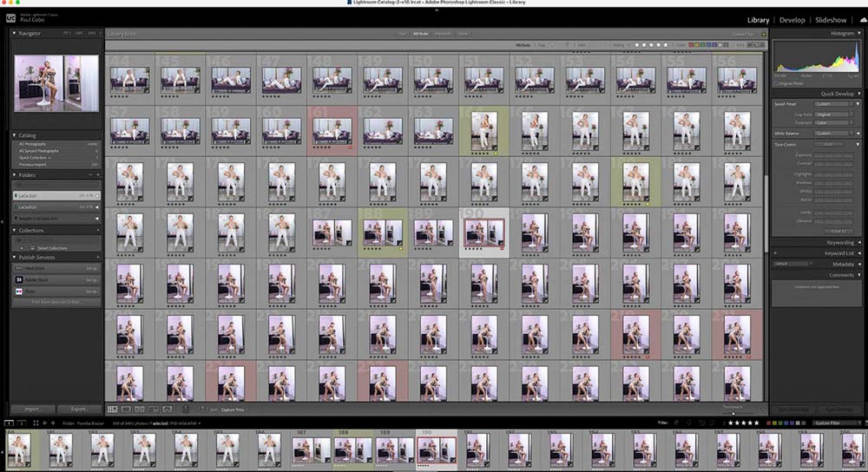
Task: Switch to Grid view in toolbar
Action: (112, 409)
